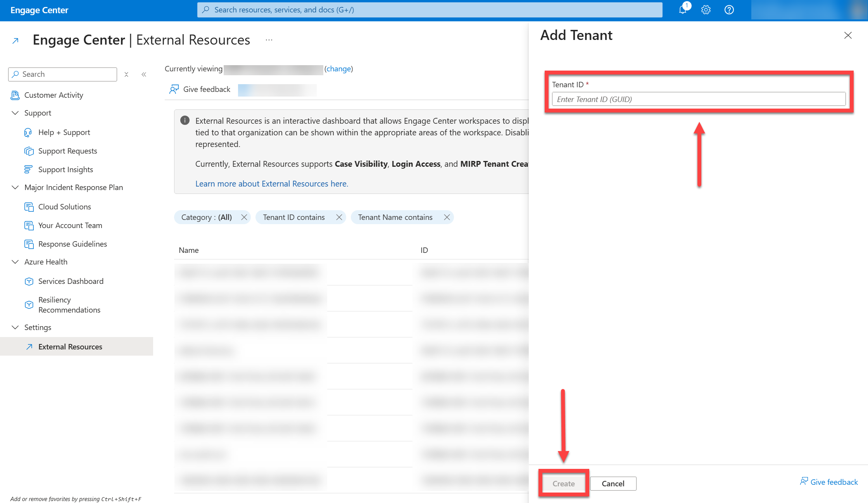
Task: Click the Services Dashboard icon
Action: point(29,282)
